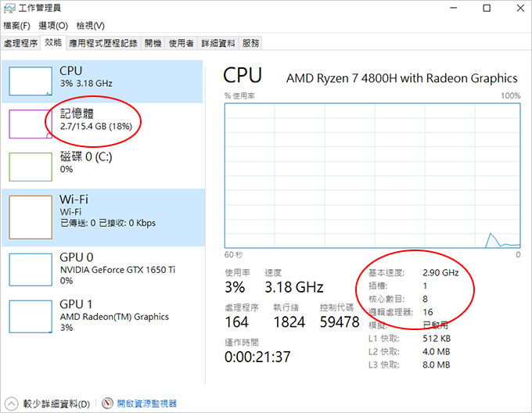Screen dimensions: 532x413
Task: Click the 0:00:21:37 運作時間 value
Action: point(257,357)
